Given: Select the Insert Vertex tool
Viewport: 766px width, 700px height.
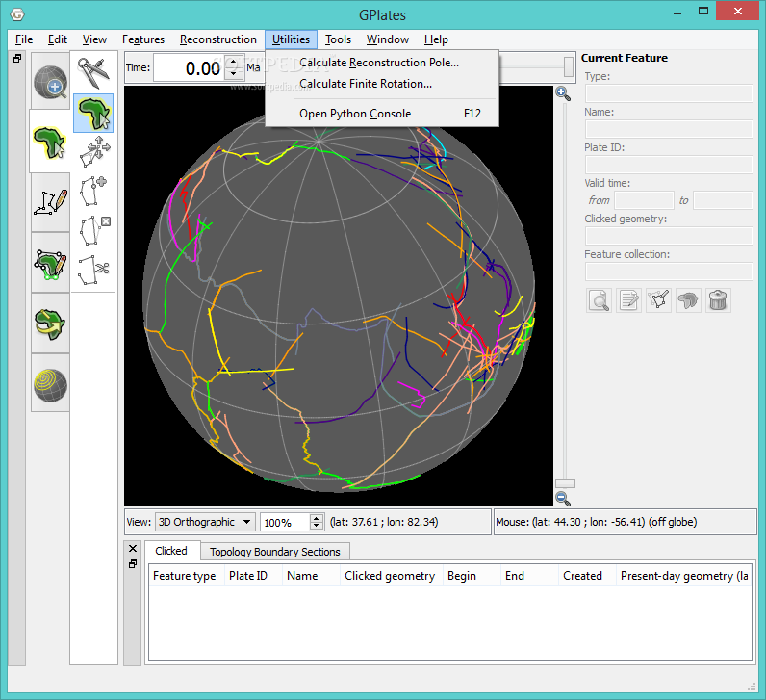Looking at the screenshot, I should point(93,191).
